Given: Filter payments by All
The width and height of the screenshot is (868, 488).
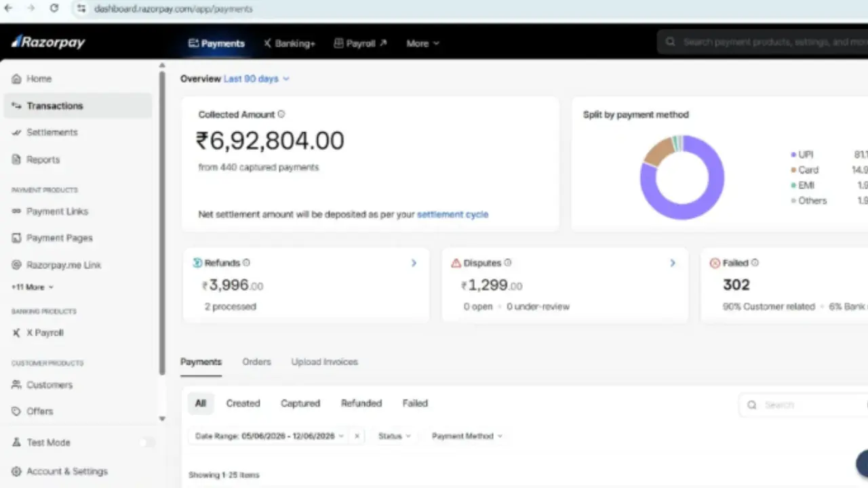Looking at the screenshot, I should (x=201, y=403).
